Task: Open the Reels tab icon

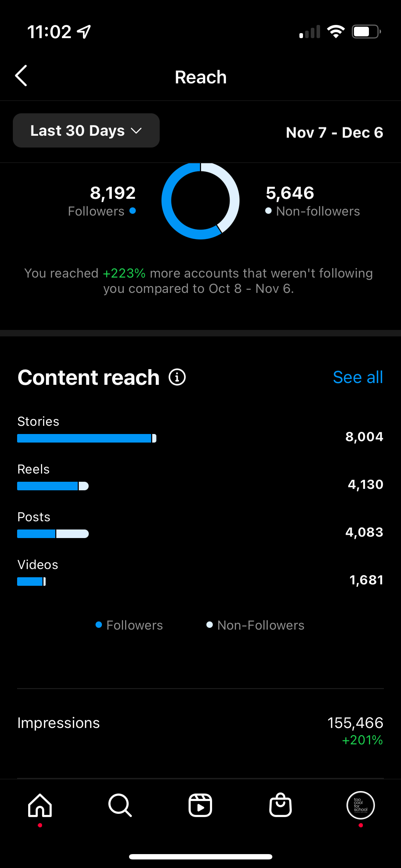Action: click(200, 805)
